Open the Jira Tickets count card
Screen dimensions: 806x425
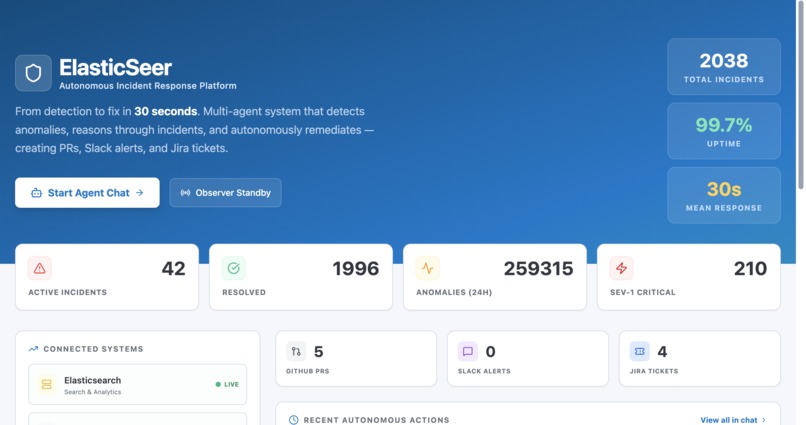click(700, 359)
